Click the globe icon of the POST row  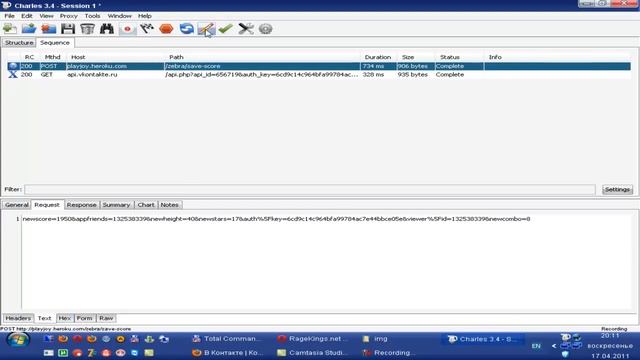point(13,66)
